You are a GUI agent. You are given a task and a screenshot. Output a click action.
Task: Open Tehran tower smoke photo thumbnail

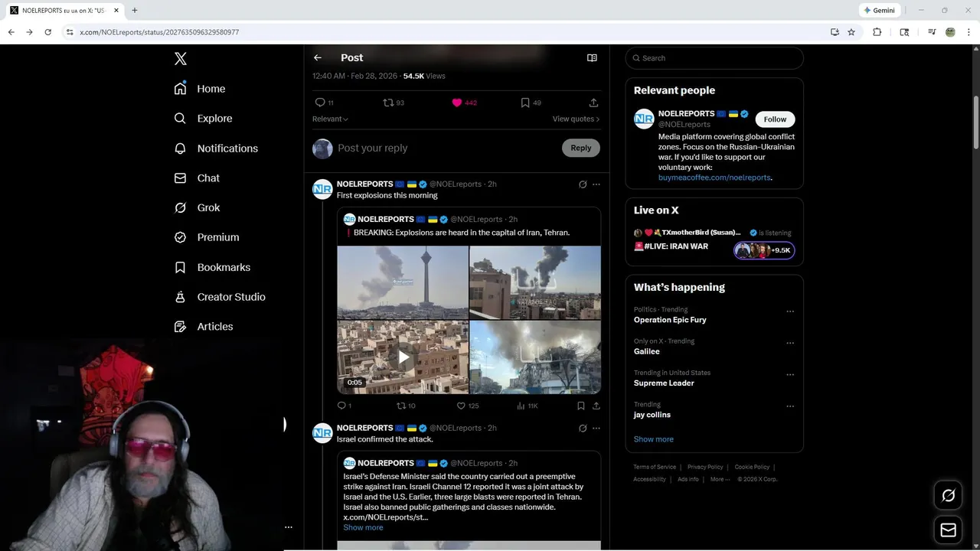403,282
